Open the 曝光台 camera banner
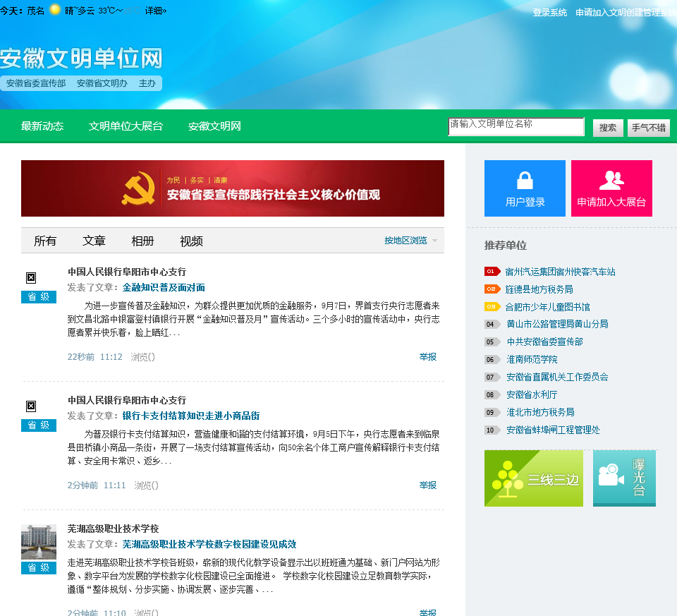Screen dimensions: 677x616 tap(624, 478)
